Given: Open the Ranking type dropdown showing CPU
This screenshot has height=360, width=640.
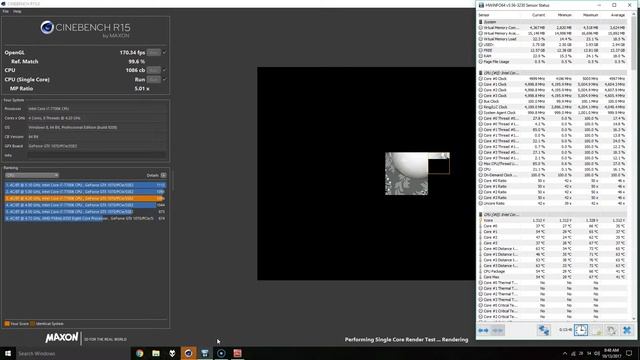Looking at the screenshot, I should point(32,175).
